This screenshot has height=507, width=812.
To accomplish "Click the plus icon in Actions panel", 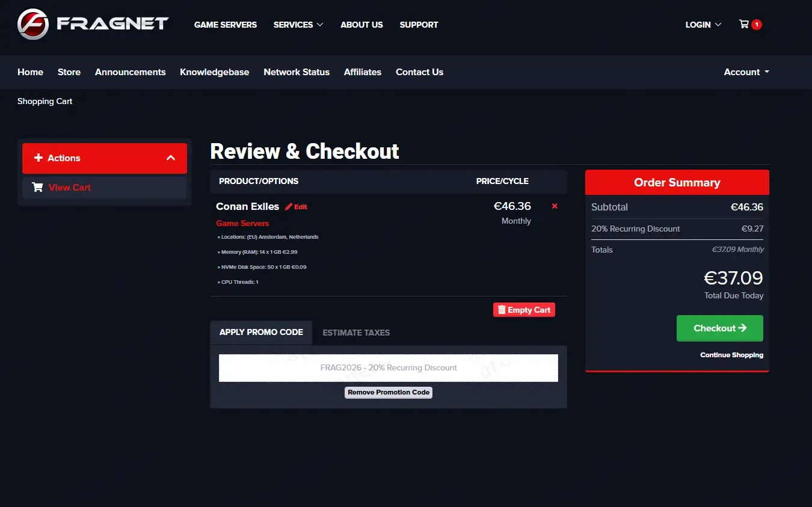I will (38, 158).
